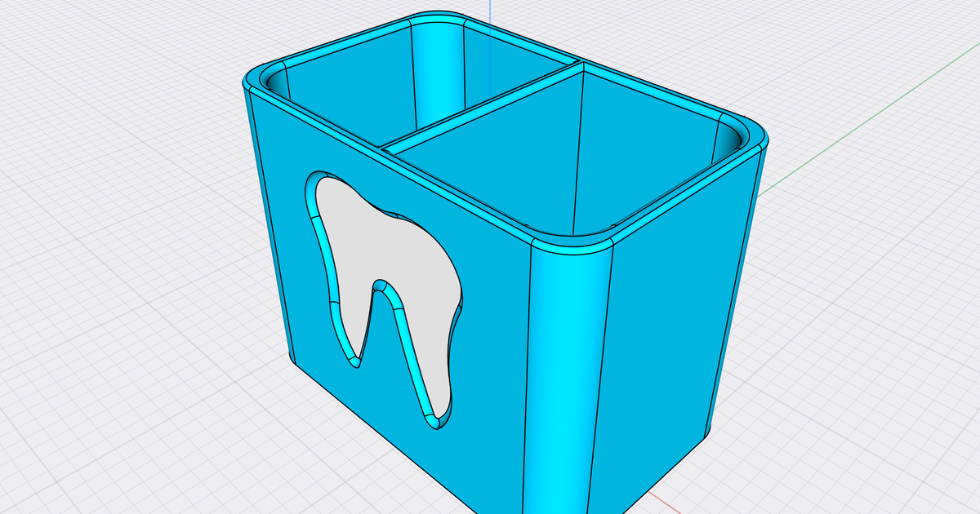
Task: Select the white tooth-shaped inlay
Action: [384, 245]
